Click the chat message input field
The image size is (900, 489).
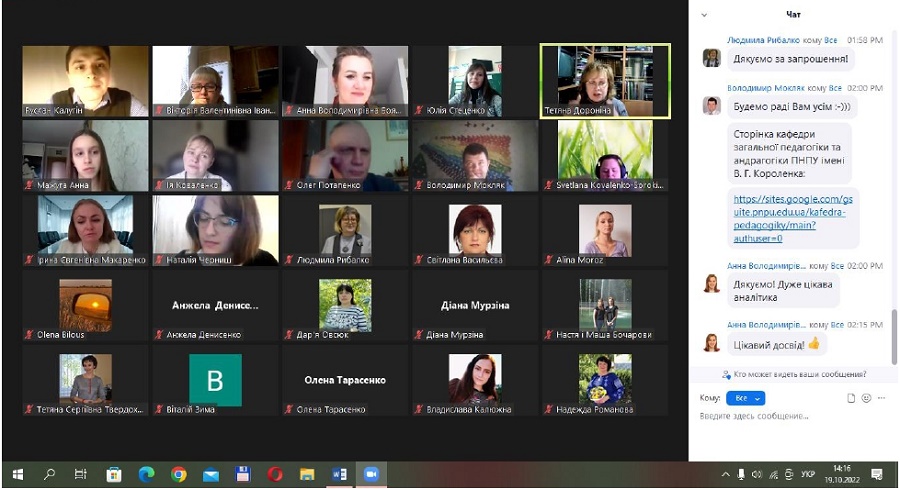click(x=780, y=416)
